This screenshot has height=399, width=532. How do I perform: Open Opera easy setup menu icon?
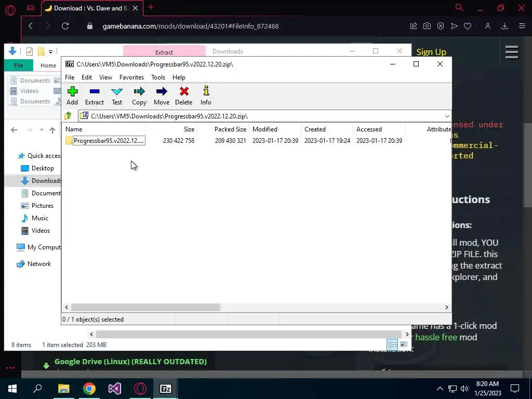coord(522,26)
